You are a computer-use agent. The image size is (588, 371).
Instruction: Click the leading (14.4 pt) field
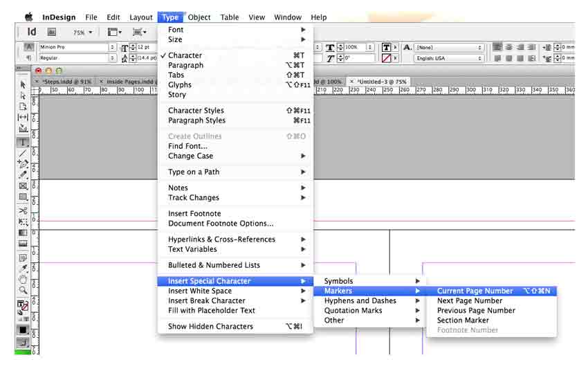[146, 57]
